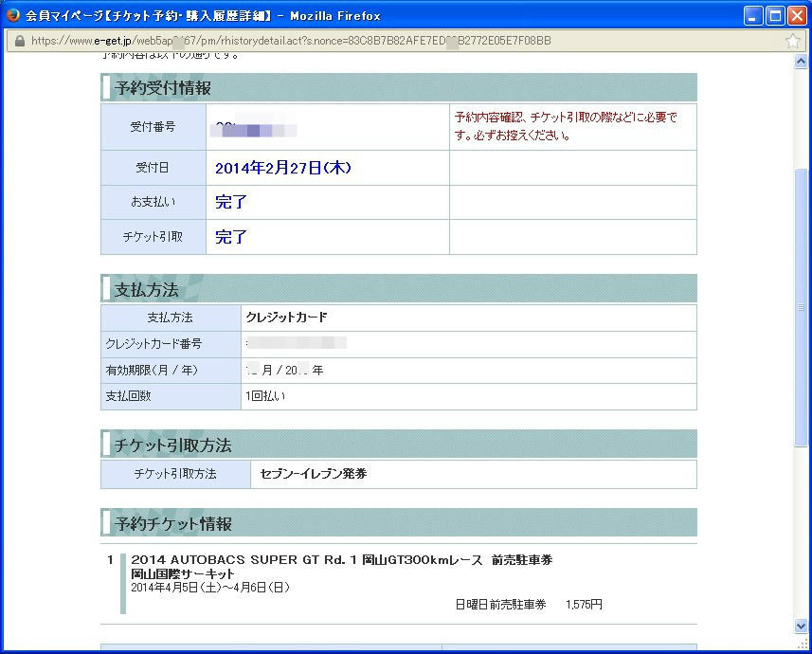Click the 支払方法 label cell in table
This screenshot has height=654, width=812.
click(x=171, y=318)
